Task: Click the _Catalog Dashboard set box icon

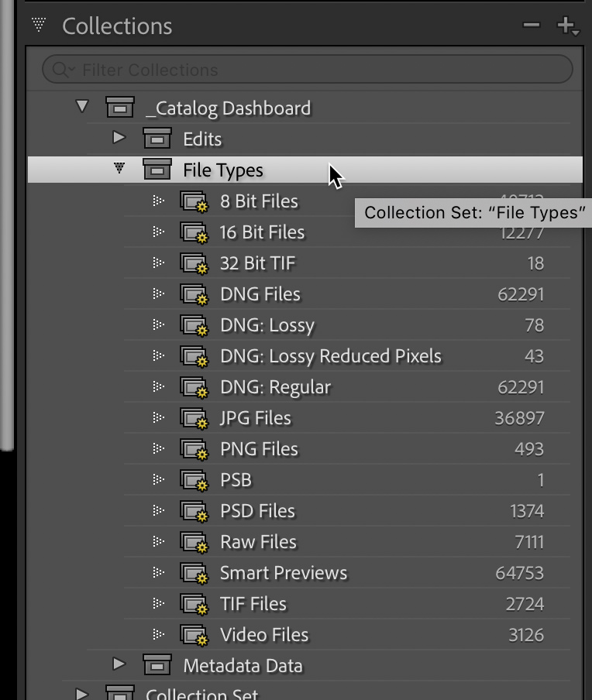Action: click(x=119, y=108)
